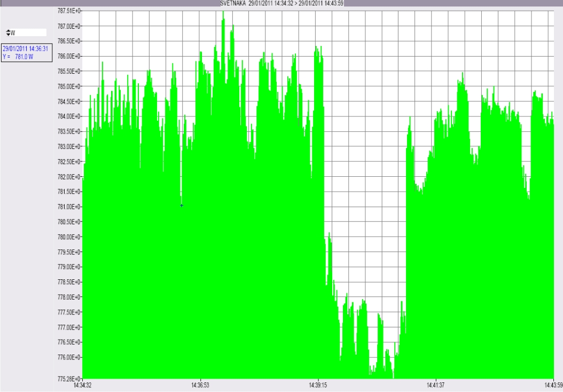
Task: Click the blue crosshair cursor marker on the graph
Action: point(182,206)
